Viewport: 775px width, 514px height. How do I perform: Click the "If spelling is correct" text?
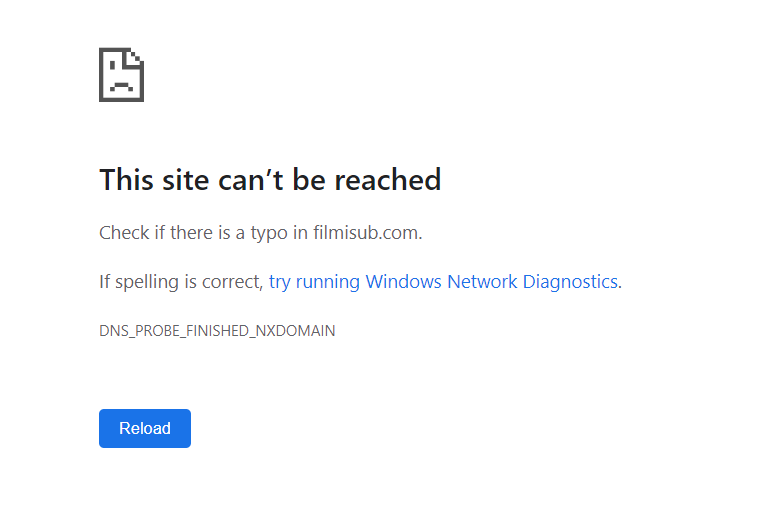coord(180,282)
